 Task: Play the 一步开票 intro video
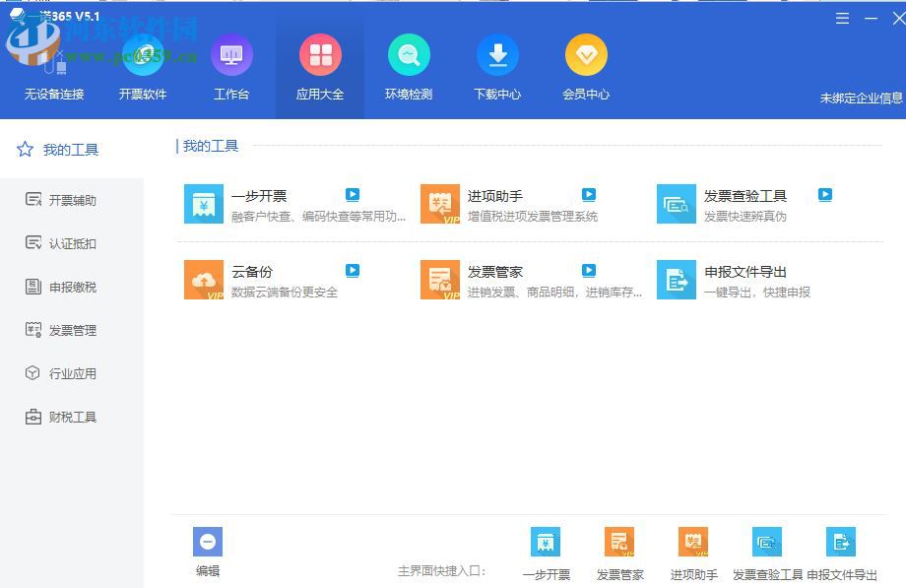tap(352, 194)
